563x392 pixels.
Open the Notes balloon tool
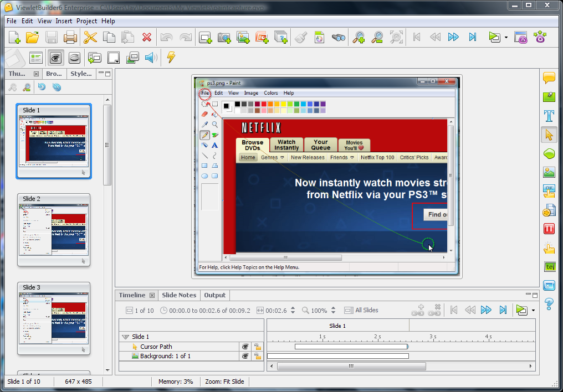click(549, 79)
